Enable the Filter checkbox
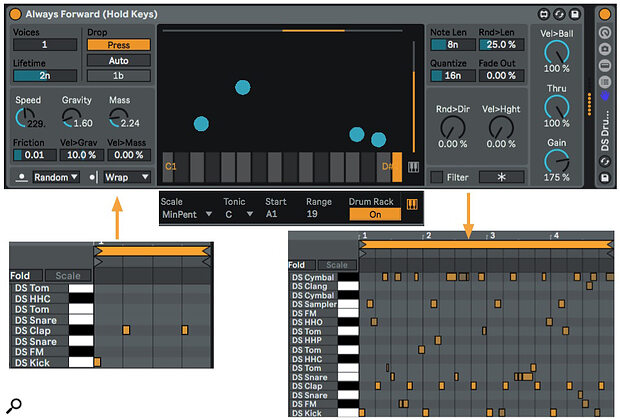The width and height of the screenshot is (620, 420). (x=437, y=177)
